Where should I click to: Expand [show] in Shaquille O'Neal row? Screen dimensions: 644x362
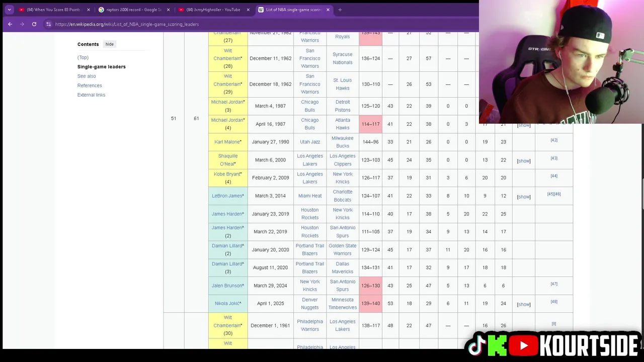pyautogui.click(x=524, y=161)
